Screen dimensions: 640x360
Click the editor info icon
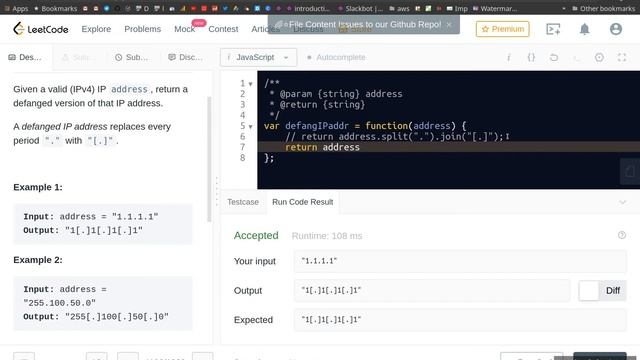point(509,58)
